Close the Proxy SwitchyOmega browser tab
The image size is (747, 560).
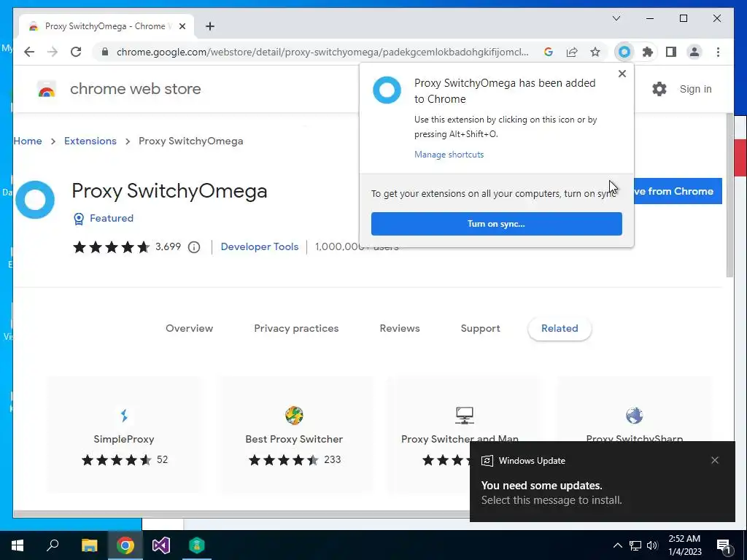pos(182,26)
